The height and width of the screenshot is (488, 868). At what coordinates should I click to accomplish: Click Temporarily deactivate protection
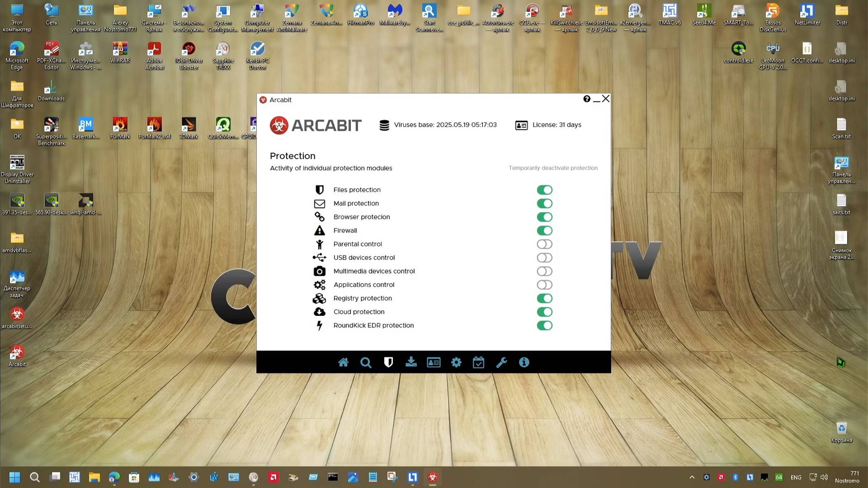553,168
